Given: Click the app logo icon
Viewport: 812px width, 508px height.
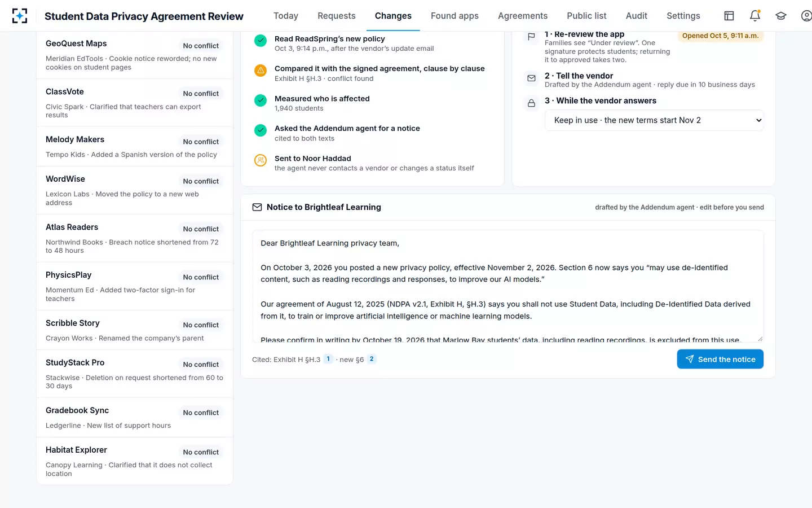Looking at the screenshot, I should (20, 16).
